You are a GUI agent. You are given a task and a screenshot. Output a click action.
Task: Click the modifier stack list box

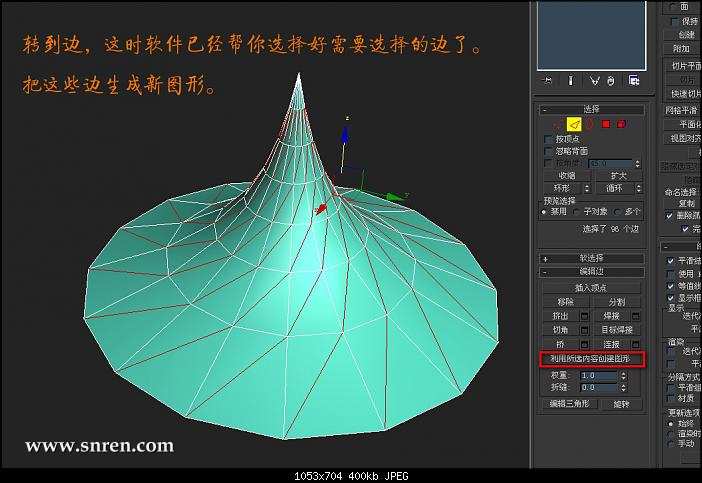coord(591,35)
